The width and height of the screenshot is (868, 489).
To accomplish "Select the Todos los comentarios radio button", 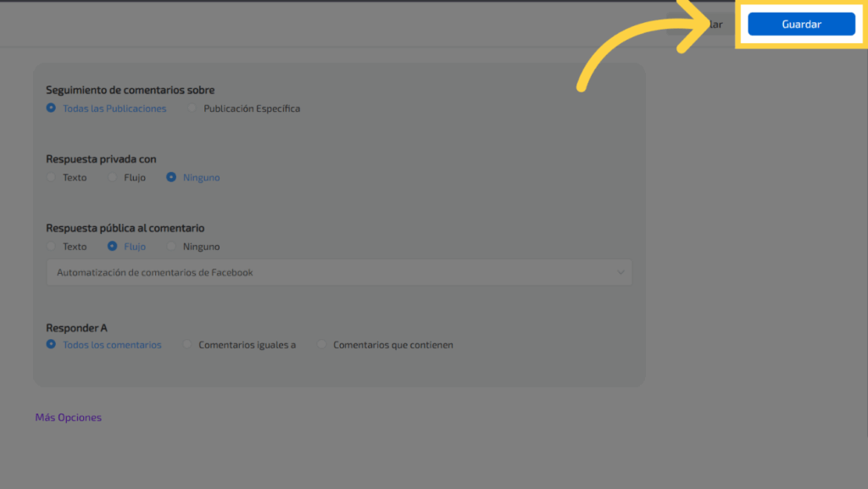I will (x=52, y=345).
